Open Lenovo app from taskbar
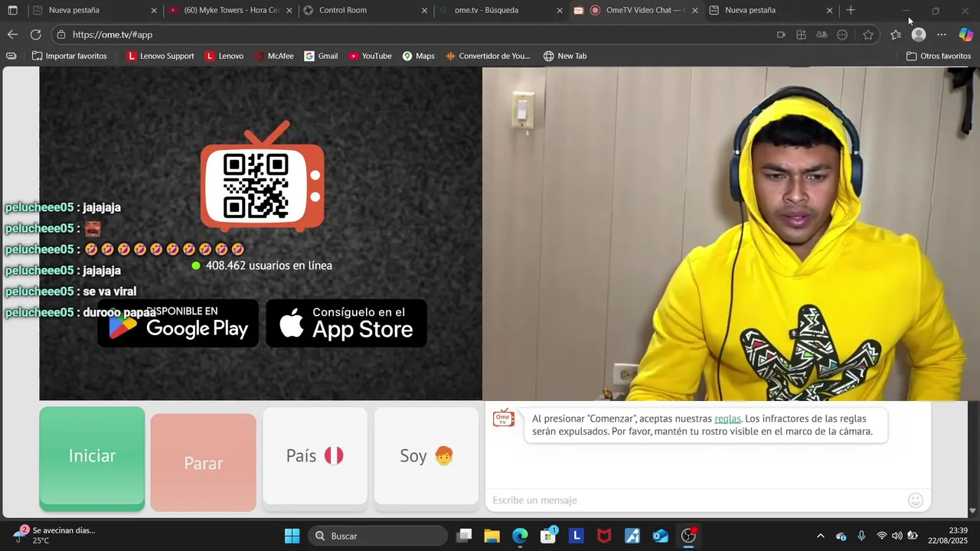This screenshot has height=551, width=980. [x=577, y=536]
